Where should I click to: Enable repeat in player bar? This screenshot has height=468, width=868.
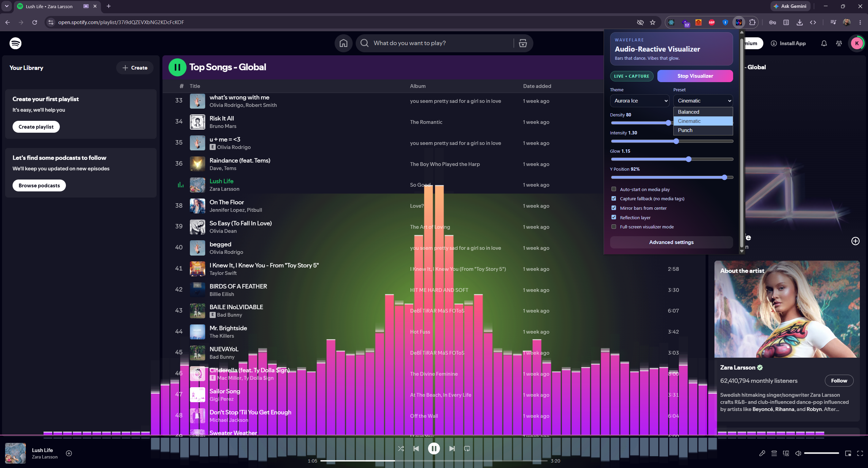(x=467, y=449)
